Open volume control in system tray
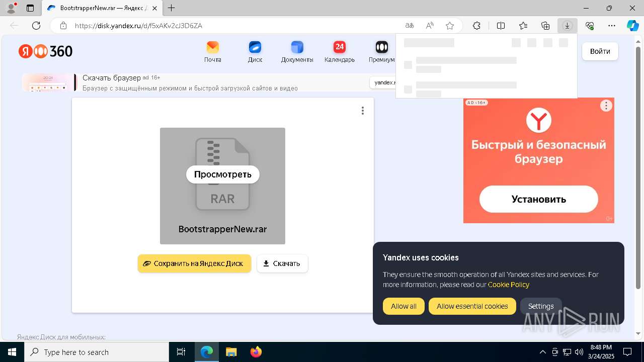This screenshot has width=644, height=362. coord(579,352)
